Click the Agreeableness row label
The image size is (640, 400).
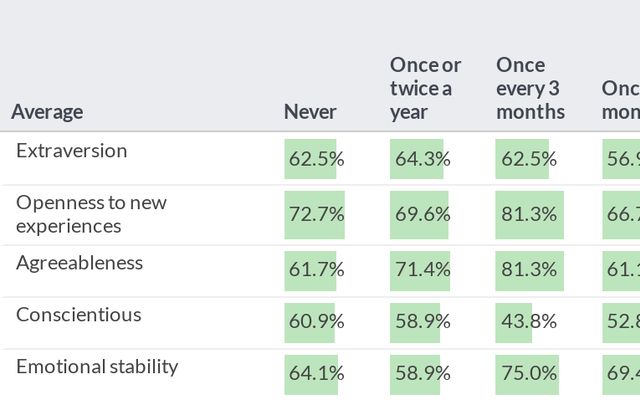pos(79,263)
